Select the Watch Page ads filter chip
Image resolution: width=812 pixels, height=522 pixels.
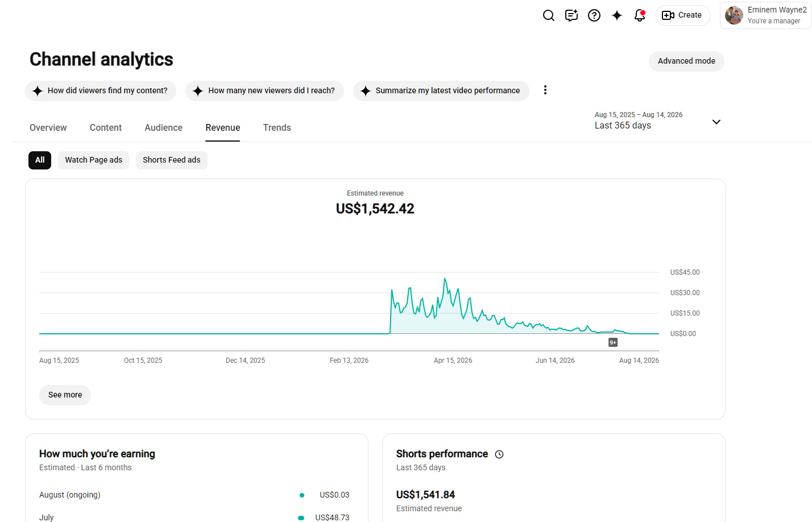pyautogui.click(x=94, y=160)
